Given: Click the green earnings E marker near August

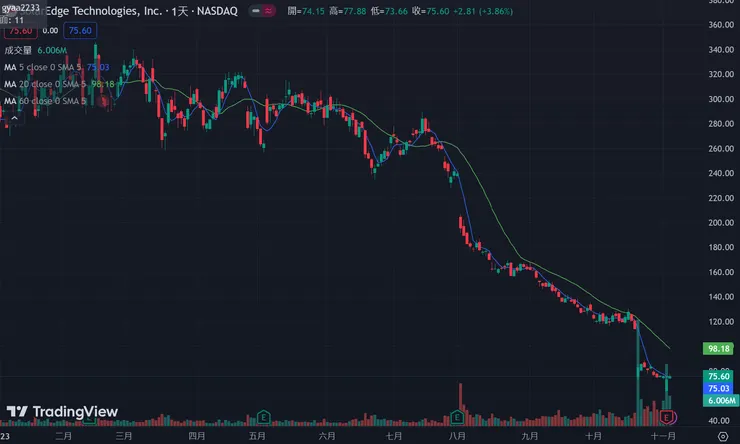Looking at the screenshot, I should 456,417.
